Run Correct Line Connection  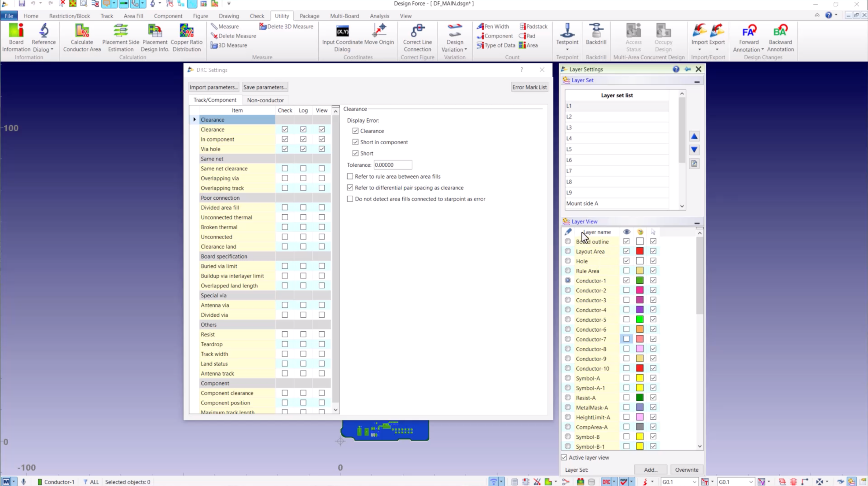(x=417, y=38)
